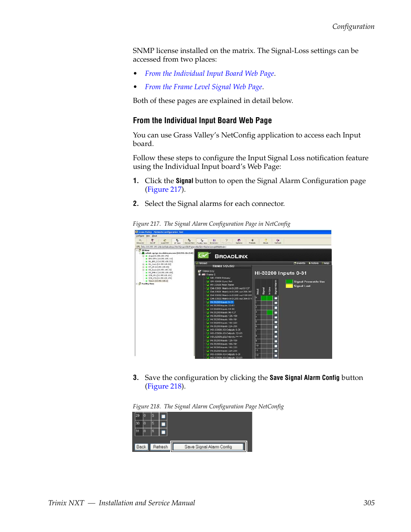Click the Set IP toolbar icon

[x=152, y=242]
